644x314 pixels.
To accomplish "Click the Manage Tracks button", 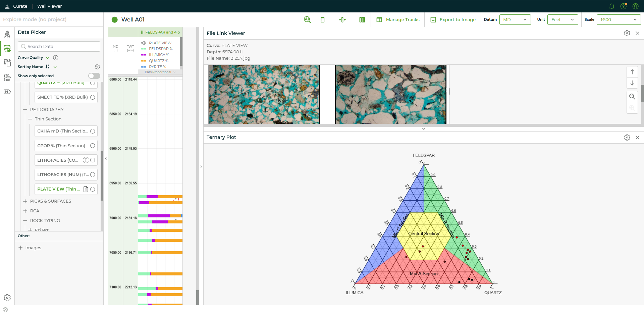I will click(x=397, y=19).
